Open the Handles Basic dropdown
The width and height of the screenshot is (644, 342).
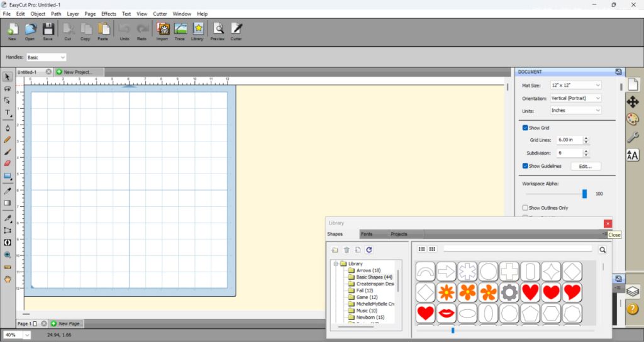[46, 57]
